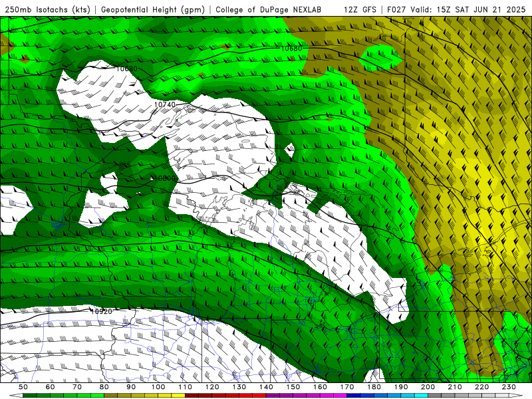The image size is (532, 399).
Task: Click the 130 label on the wind scale
Action: (x=239, y=387)
